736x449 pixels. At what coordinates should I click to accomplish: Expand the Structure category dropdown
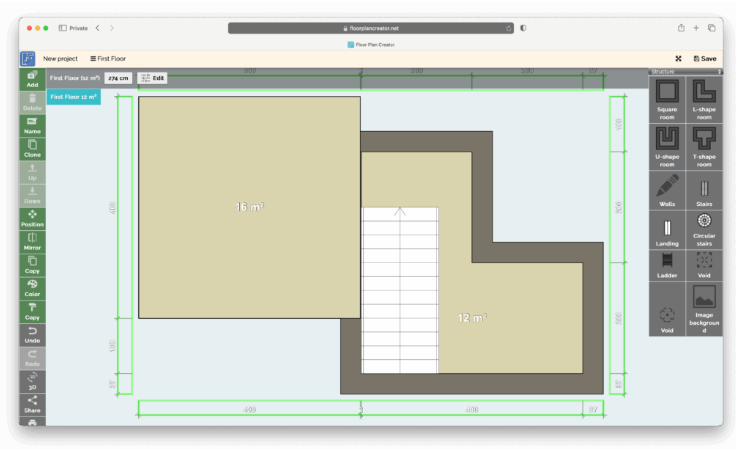point(686,72)
